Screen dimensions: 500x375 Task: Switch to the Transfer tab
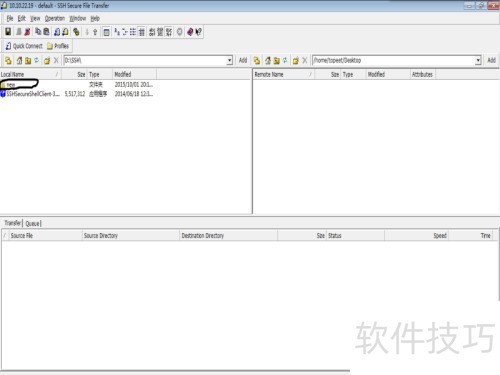[13, 223]
